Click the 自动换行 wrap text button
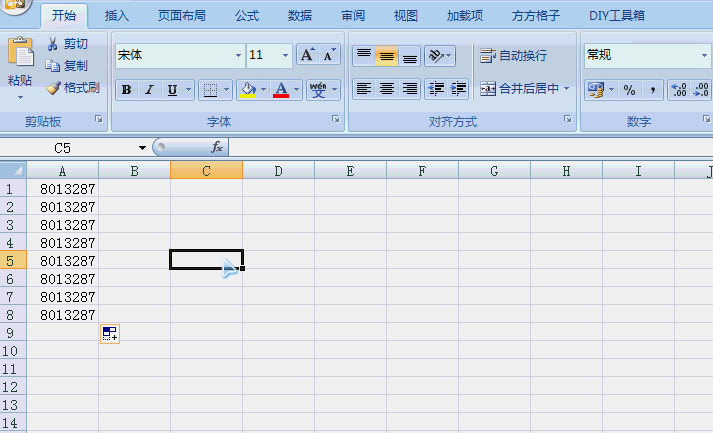The height and width of the screenshot is (433, 713). click(513, 55)
